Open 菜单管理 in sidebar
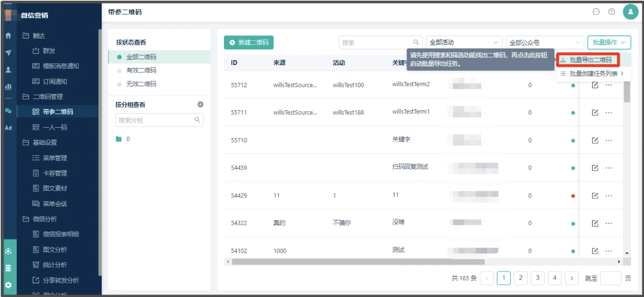This screenshot has width=644, height=297. pyautogui.click(x=50, y=158)
